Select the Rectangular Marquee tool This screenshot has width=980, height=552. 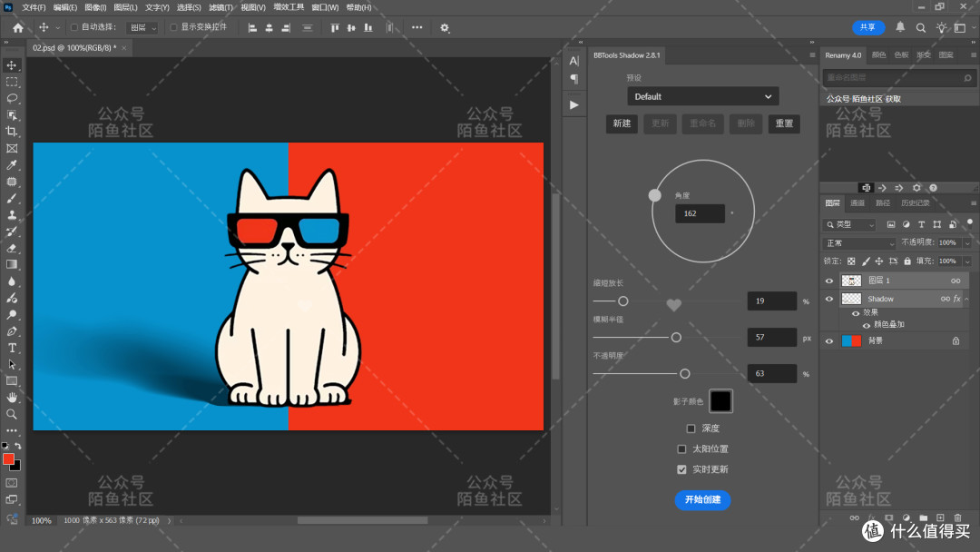pos(12,82)
